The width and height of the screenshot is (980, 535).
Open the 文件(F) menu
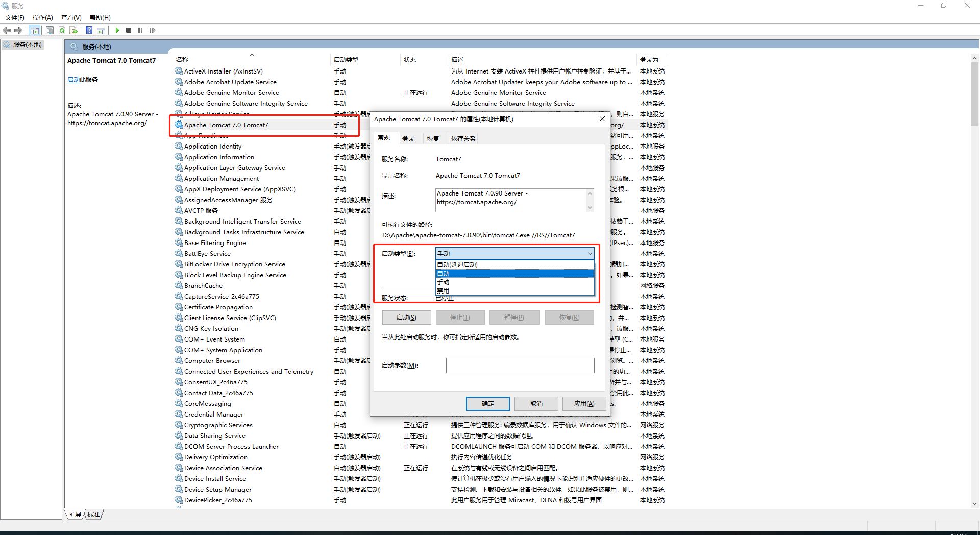pyautogui.click(x=15, y=17)
